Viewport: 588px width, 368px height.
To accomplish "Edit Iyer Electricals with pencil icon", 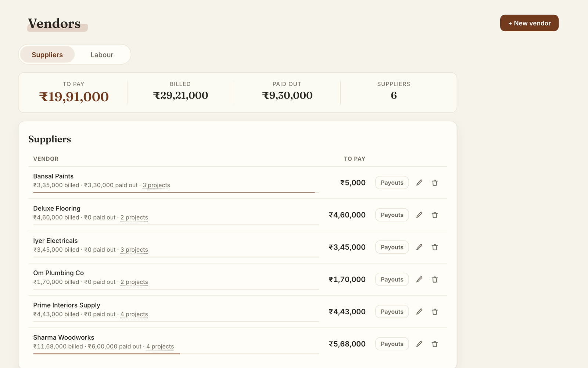I will (x=419, y=247).
